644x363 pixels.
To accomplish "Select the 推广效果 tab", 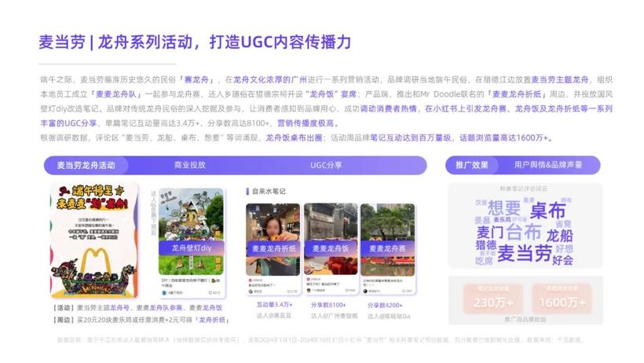I will coord(471,165).
